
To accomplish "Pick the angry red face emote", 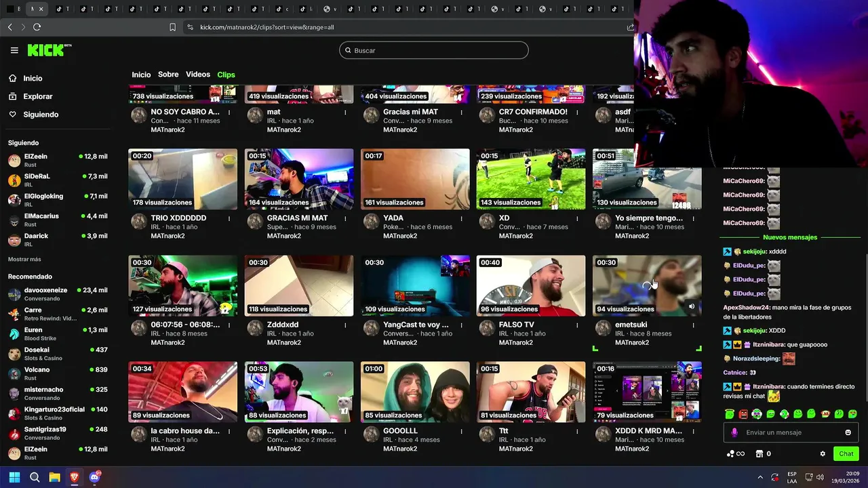I will click(x=743, y=413).
